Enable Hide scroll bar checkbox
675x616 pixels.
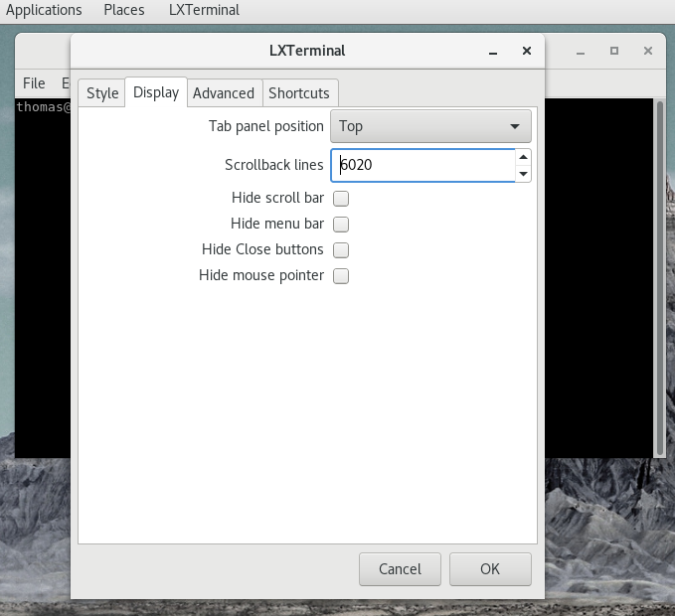point(341,199)
